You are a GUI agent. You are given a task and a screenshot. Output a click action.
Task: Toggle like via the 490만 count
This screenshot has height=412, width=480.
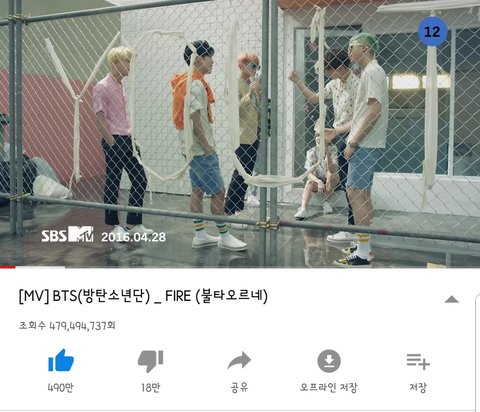pos(61,388)
